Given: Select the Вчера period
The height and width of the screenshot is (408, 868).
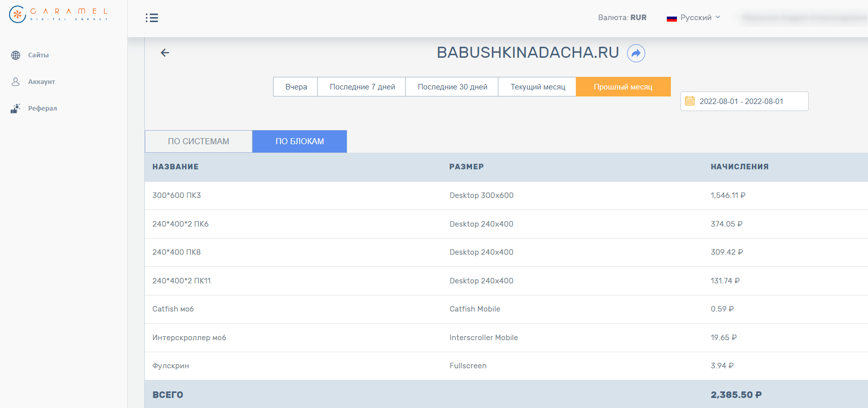Looking at the screenshot, I should click(296, 86).
